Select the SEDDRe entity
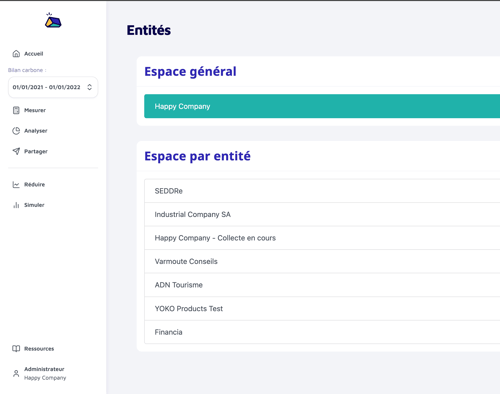The height and width of the screenshot is (394, 500). (x=322, y=191)
